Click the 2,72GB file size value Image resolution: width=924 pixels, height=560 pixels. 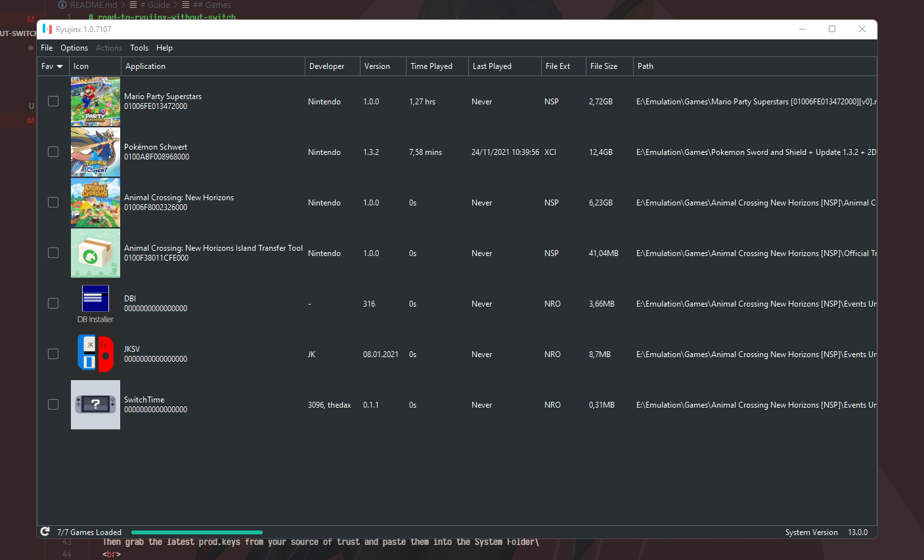pos(601,102)
